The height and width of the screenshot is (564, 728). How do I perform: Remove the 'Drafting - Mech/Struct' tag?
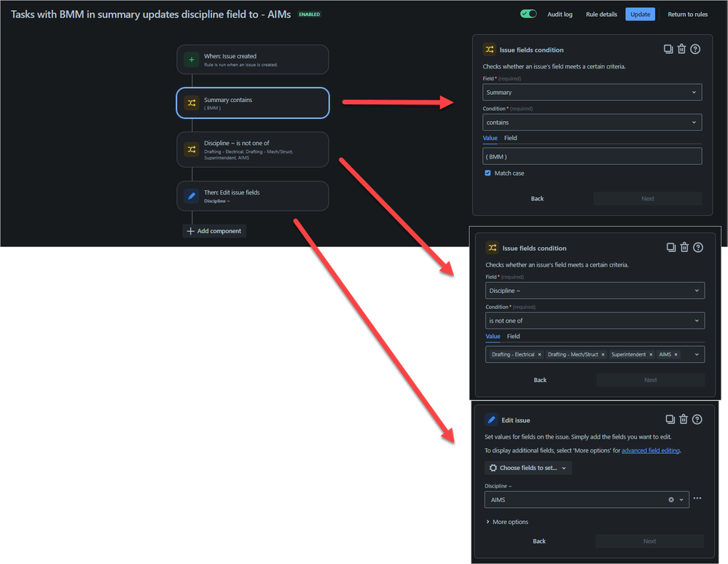click(x=603, y=355)
